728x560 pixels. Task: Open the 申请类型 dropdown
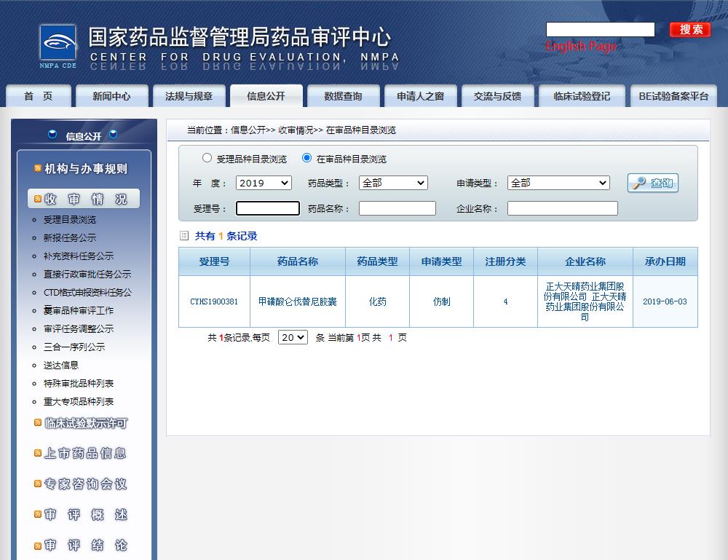pos(558,183)
